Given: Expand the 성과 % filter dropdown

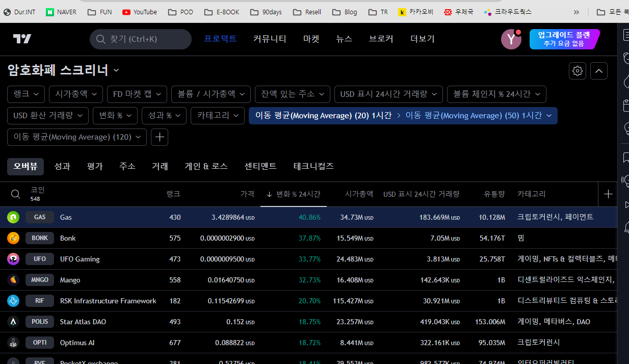Looking at the screenshot, I should click(x=164, y=116).
